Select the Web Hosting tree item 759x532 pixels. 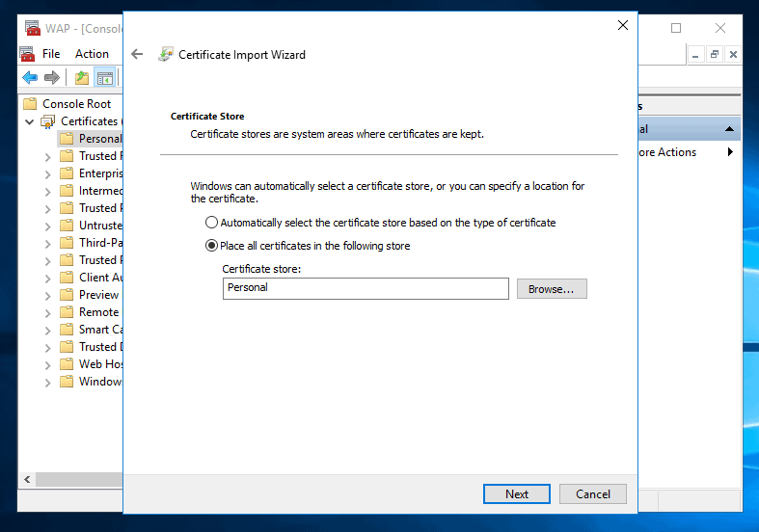point(100,364)
